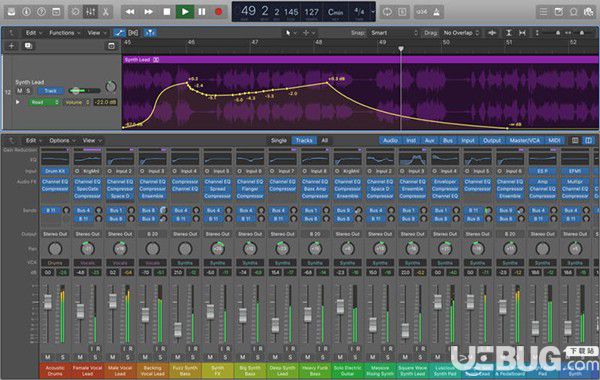Toggle the Cycle mode icon
Screen dimensions: 600x380
pyautogui.click(x=387, y=12)
